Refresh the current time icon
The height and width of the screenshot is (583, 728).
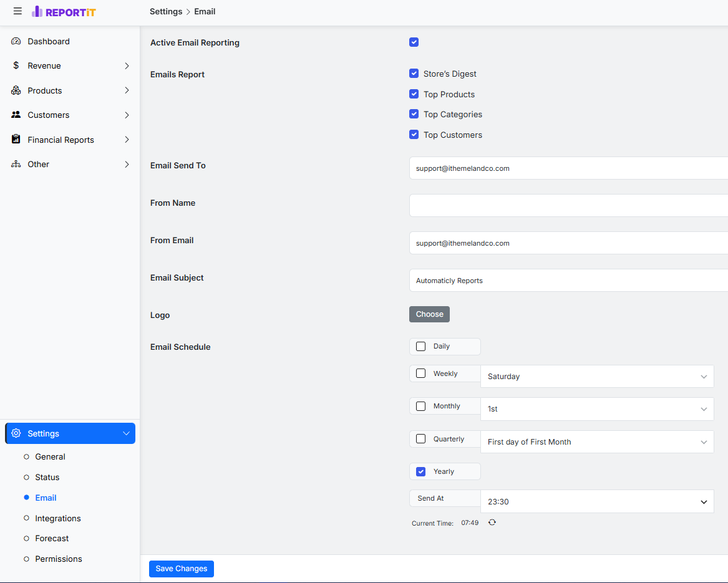[492, 523]
